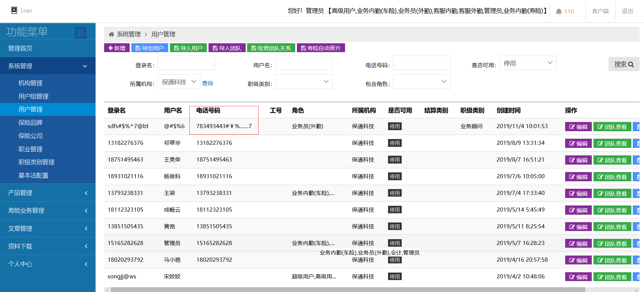Open 机构管理 in sidebar
The image size is (644, 292).
point(30,83)
